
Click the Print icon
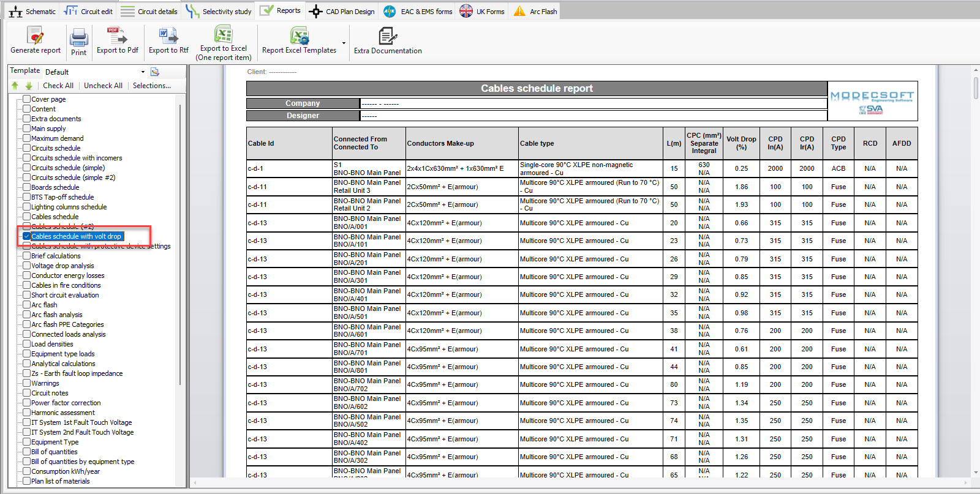click(x=78, y=37)
